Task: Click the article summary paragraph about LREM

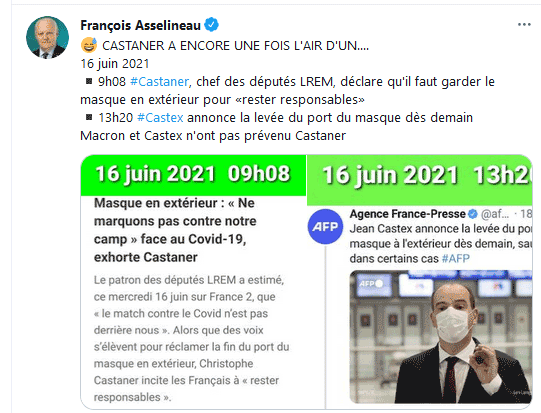Action: click(191, 338)
